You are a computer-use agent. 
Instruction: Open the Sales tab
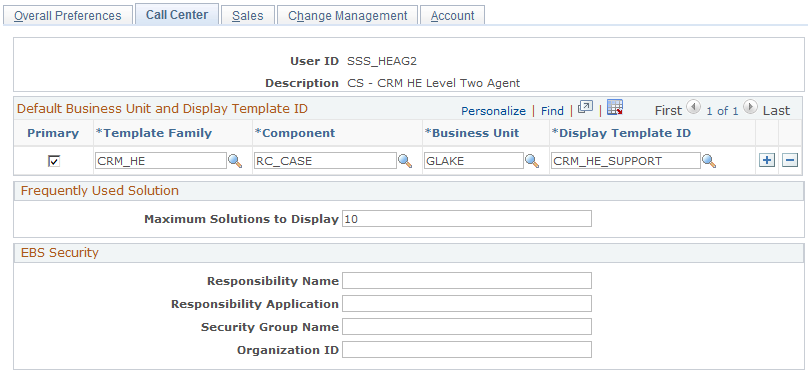tap(247, 15)
